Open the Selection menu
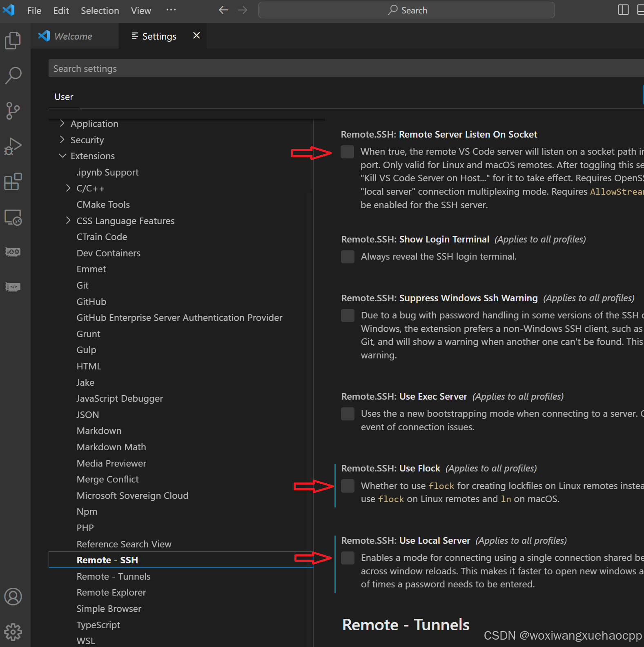Image resolution: width=644 pixels, height=647 pixels. 100,11
